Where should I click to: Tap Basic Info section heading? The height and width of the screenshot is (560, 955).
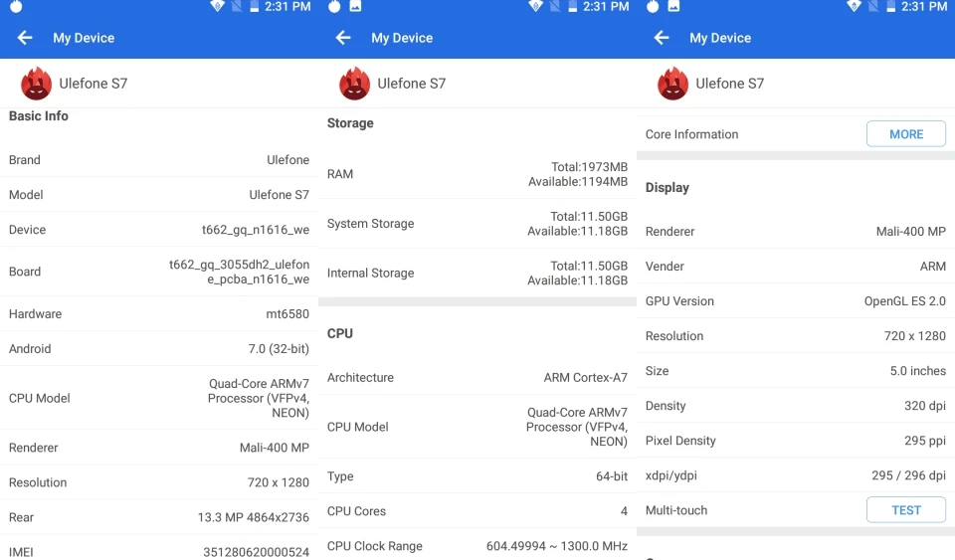coord(39,115)
